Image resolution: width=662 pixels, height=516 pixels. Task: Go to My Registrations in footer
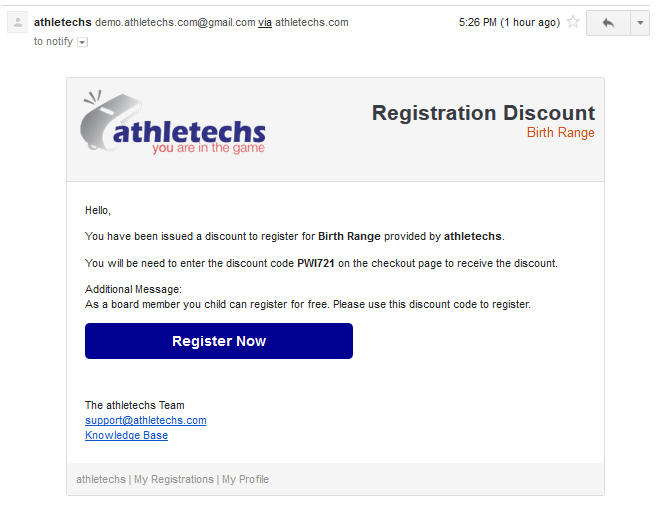pyautogui.click(x=174, y=480)
